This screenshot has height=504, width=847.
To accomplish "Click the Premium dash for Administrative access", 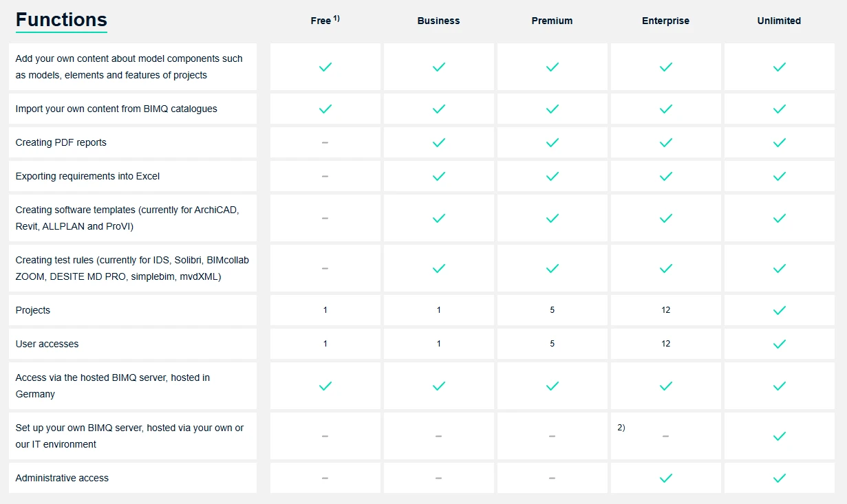I will (553, 478).
